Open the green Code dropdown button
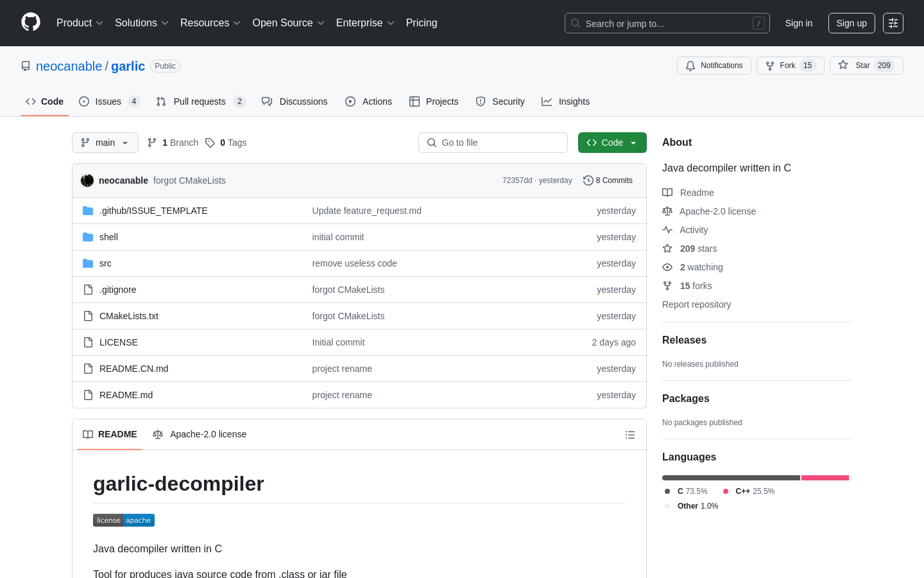This screenshot has height=578, width=924. tap(612, 143)
